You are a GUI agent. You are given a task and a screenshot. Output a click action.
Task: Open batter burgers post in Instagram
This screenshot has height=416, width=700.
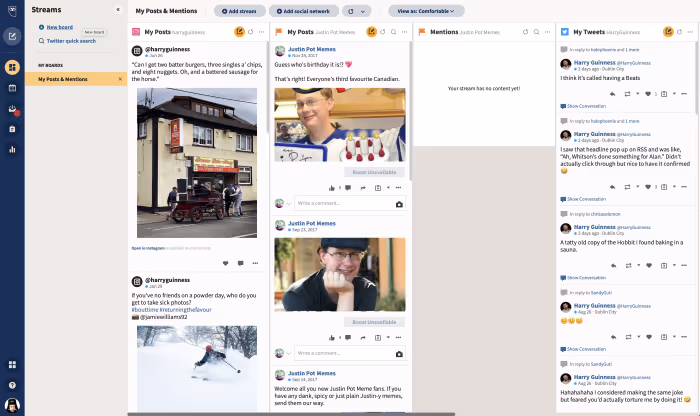click(x=148, y=248)
